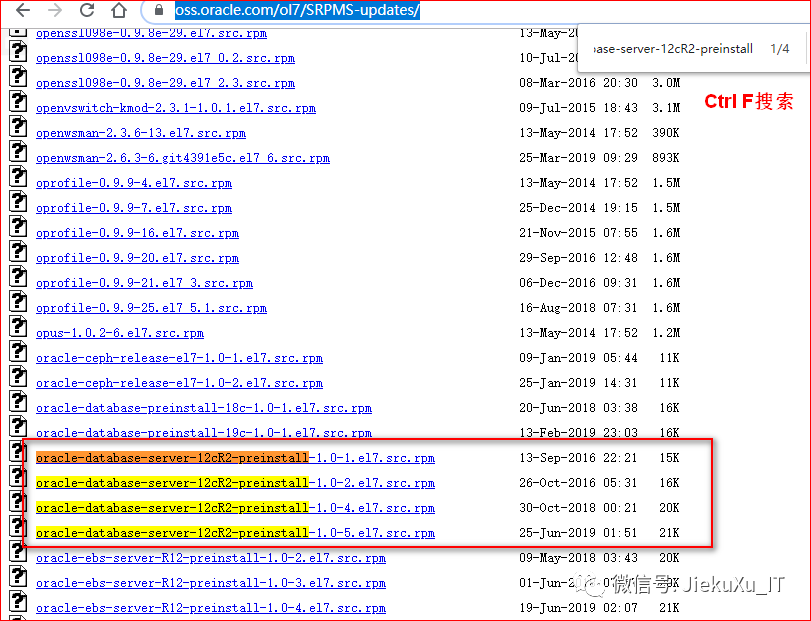The width and height of the screenshot is (811, 621).
Task: Open oprofile-0.9.9-16.el7.src.rpm link
Action: 138,233
